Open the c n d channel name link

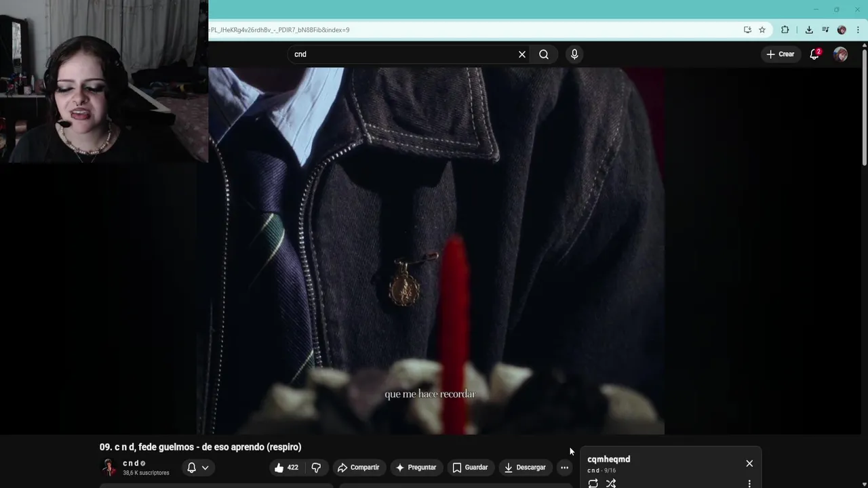[131, 463]
